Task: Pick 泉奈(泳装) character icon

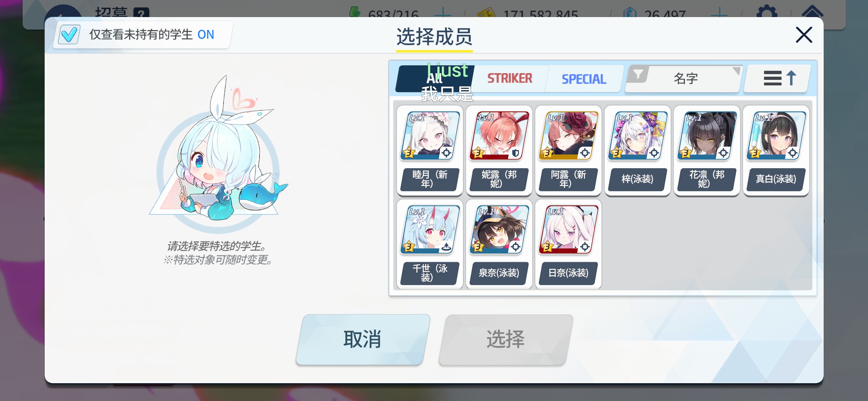Action: [499, 229]
